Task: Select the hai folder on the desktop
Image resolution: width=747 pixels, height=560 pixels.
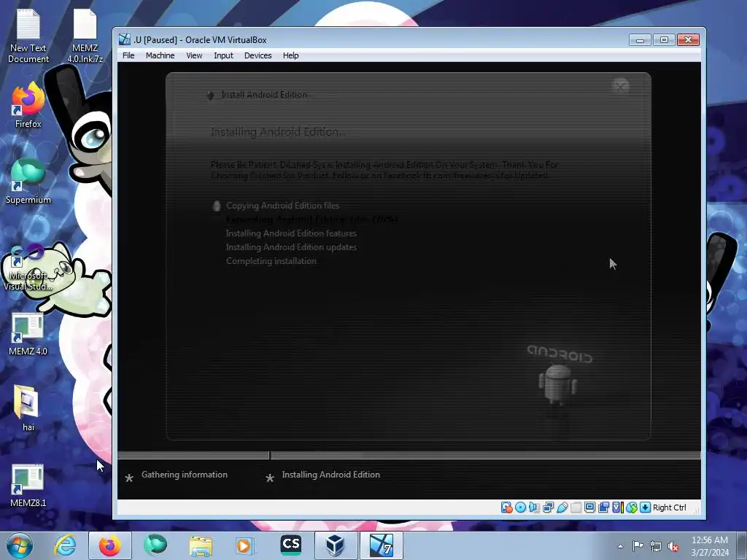Action: point(28,408)
